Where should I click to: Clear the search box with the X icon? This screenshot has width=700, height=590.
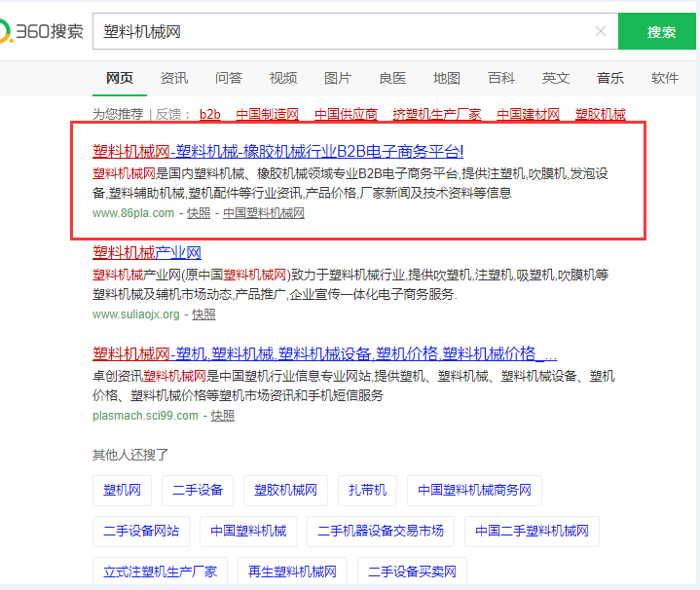click(601, 32)
